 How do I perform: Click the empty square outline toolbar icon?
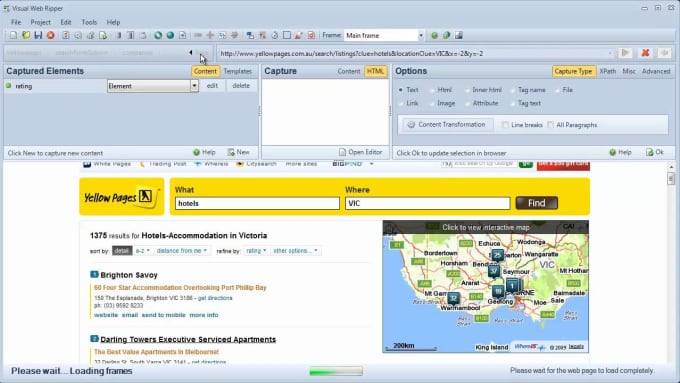point(287,35)
